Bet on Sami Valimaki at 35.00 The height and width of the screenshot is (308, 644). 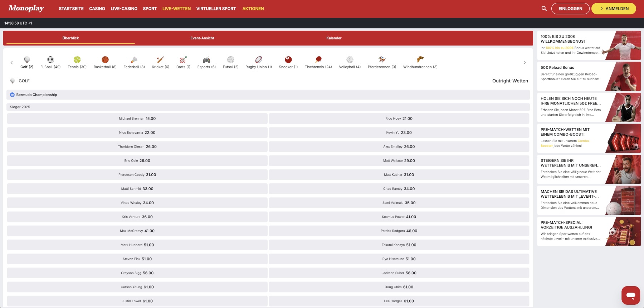pos(399,203)
